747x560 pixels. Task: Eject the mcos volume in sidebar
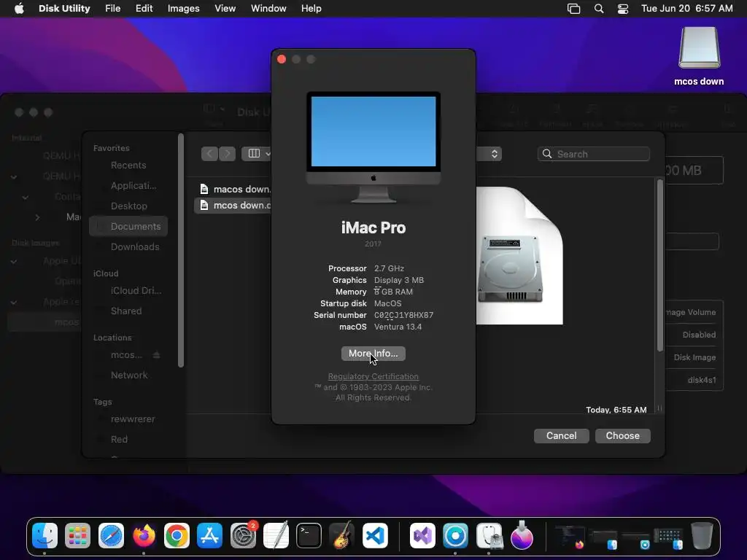156,355
